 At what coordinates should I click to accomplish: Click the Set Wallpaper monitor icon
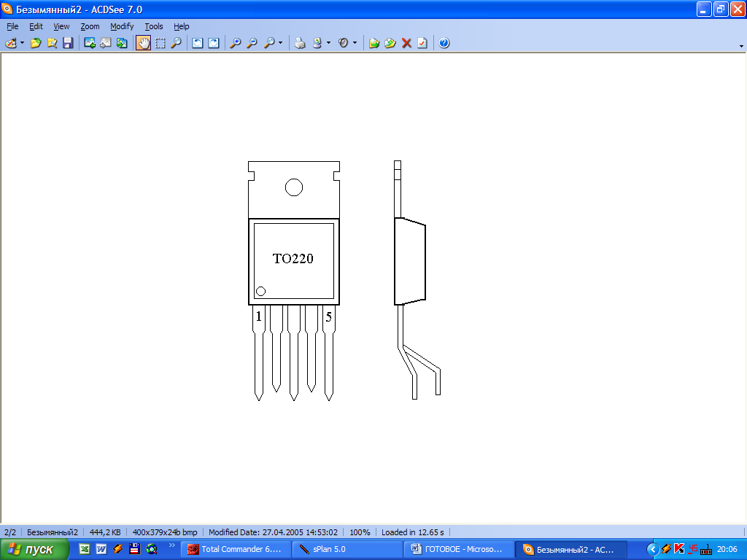tap(317, 43)
